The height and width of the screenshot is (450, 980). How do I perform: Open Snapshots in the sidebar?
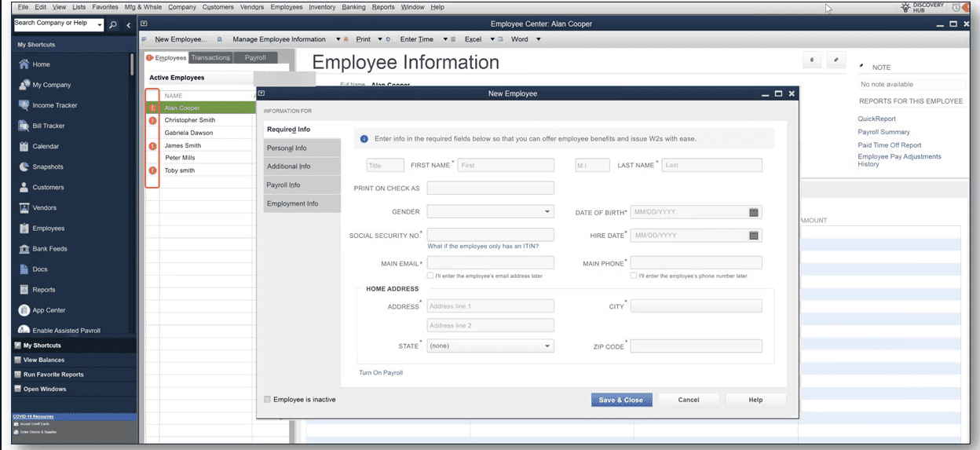click(x=47, y=166)
